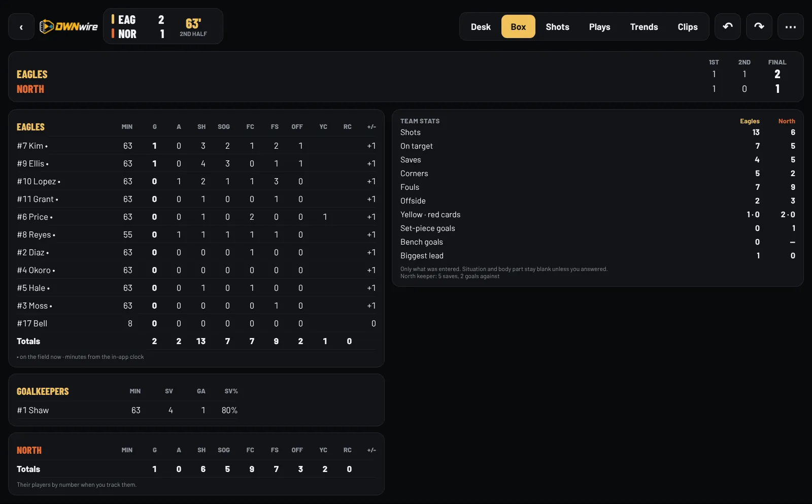Click the Eagles column header in Team Stats
812x504 pixels.
click(750, 121)
